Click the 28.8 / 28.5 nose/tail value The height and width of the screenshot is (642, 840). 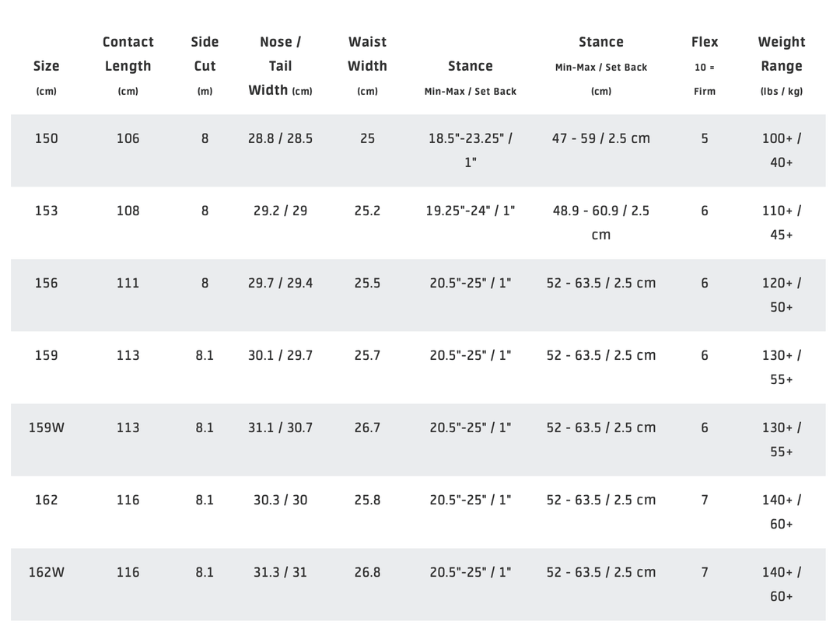[280, 138]
